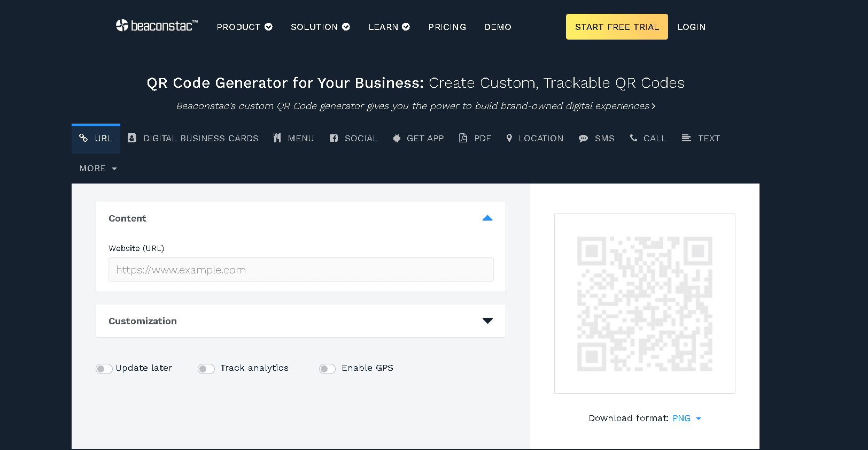The width and height of the screenshot is (868, 450).
Task: Expand the More QR types dropdown
Action: pyautogui.click(x=98, y=169)
